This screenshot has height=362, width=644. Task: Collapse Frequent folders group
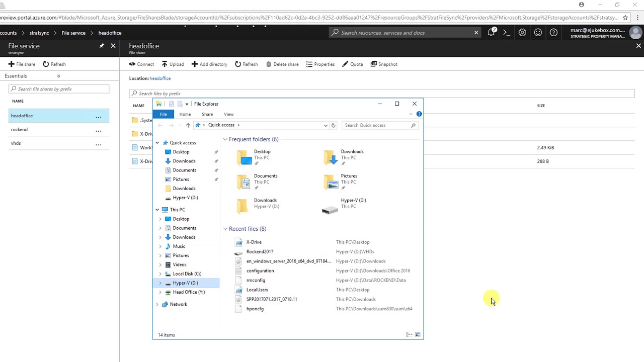pos(225,139)
